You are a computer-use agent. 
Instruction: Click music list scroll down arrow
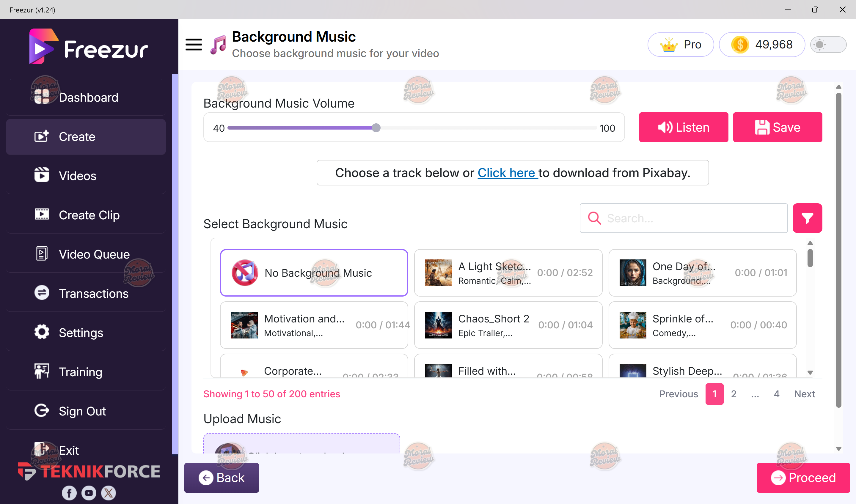[810, 373]
